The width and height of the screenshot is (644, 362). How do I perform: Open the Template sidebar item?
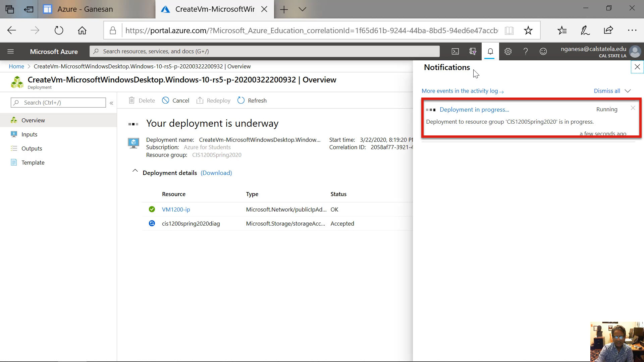pyautogui.click(x=33, y=163)
